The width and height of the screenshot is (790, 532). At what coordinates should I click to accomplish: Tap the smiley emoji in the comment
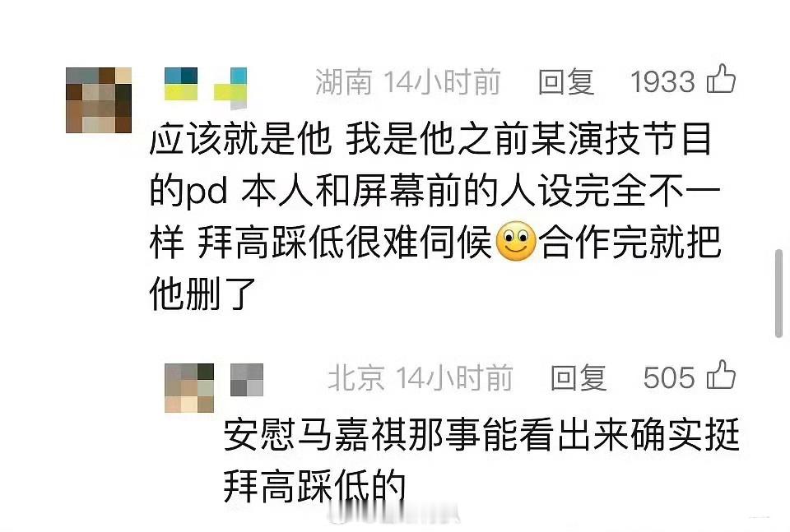point(516,241)
